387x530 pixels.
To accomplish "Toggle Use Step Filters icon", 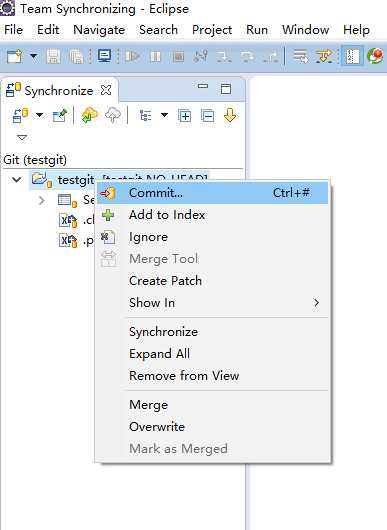I will click(324, 56).
